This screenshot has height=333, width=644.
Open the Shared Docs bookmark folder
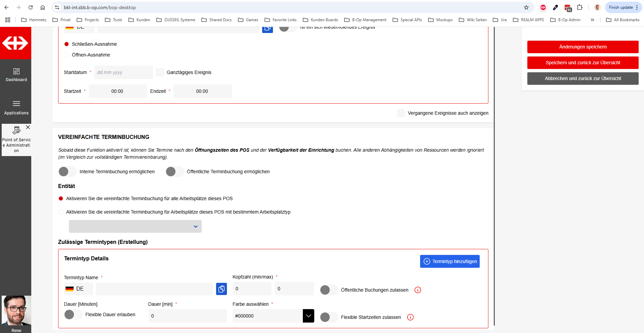coord(216,20)
